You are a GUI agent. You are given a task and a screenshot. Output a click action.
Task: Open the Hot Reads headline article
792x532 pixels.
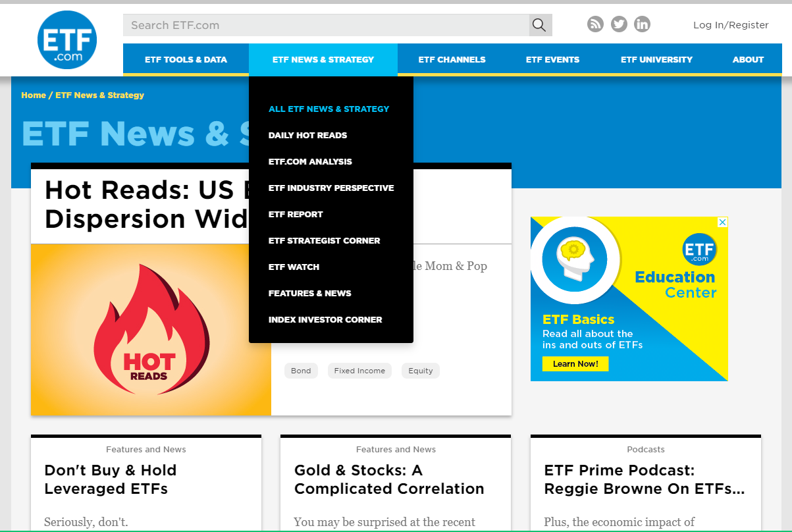pos(146,204)
